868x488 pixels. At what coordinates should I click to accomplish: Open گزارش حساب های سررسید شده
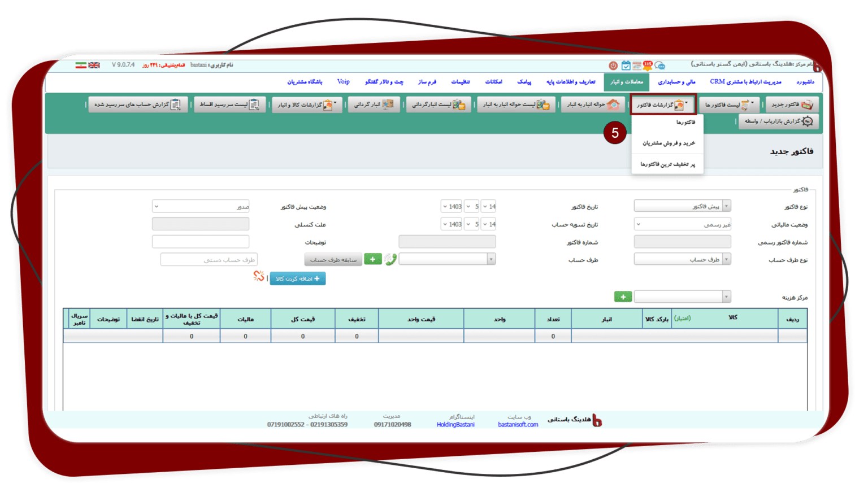138,104
